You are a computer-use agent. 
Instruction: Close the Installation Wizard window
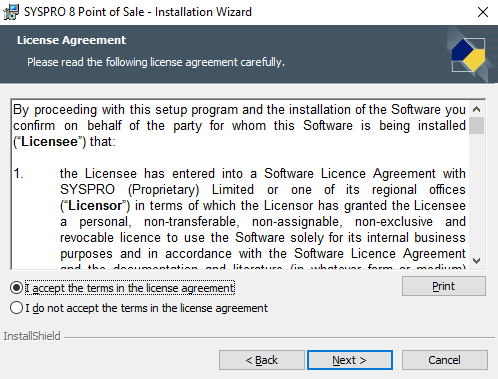pos(483,12)
